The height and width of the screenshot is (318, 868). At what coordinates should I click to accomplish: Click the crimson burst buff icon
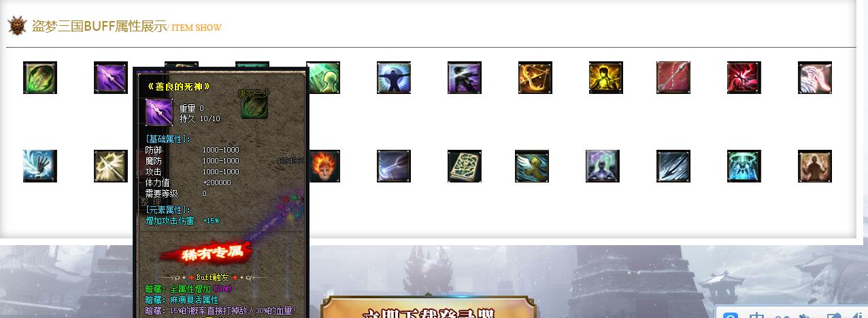744,78
